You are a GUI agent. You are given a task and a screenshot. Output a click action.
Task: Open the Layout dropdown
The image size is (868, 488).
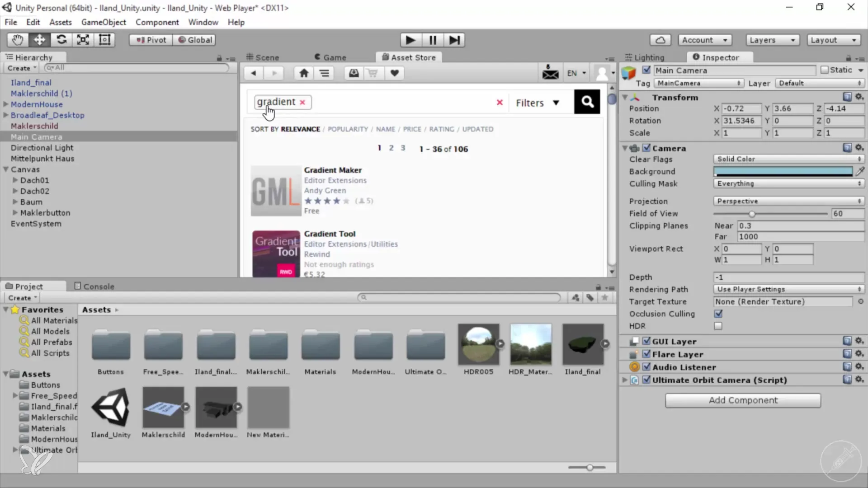click(x=834, y=40)
